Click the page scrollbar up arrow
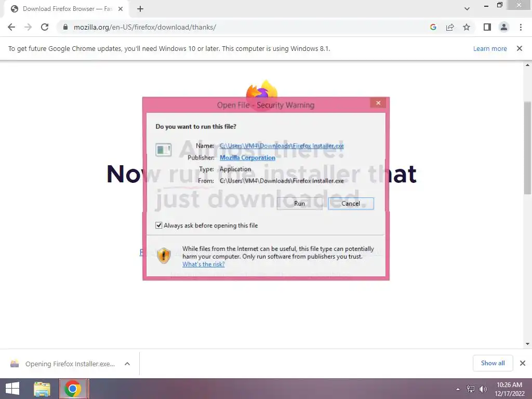This screenshot has height=399, width=532. tap(527, 65)
